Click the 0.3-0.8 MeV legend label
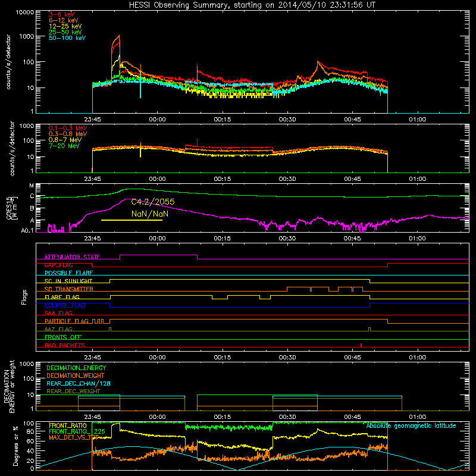The width and height of the screenshot is (476, 476). 68,134
